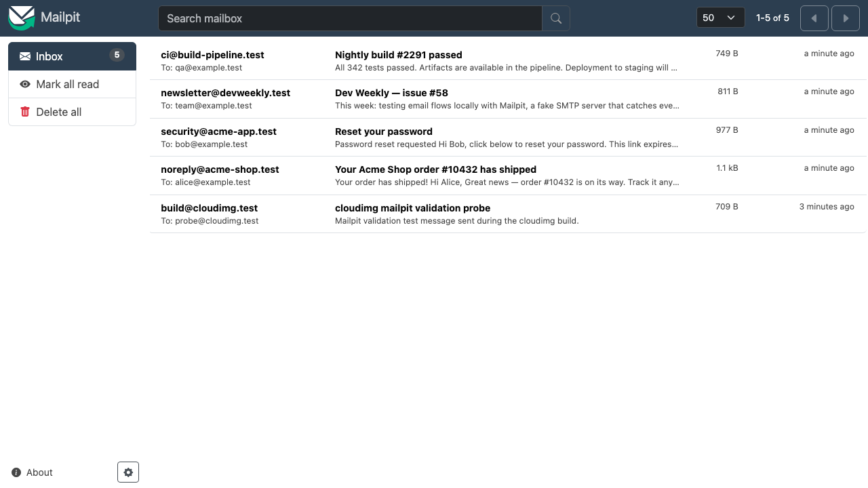Click the Mailpit envelope logo
Image resolution: width=868 pixels, height=488 pixels.
[21, 18]
